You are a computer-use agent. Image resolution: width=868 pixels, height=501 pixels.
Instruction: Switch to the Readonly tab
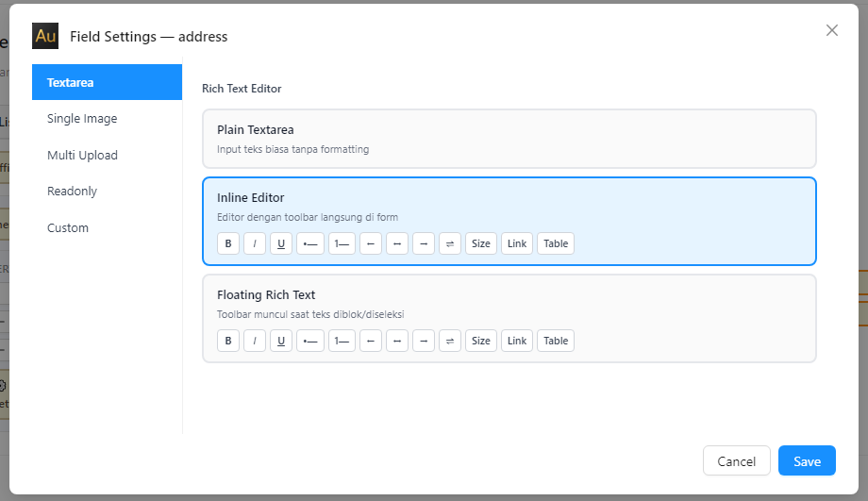tap(107, 191)
